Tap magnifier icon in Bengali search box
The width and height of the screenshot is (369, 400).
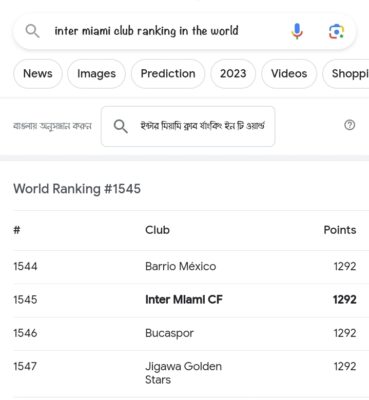click(x=120, y=126)
